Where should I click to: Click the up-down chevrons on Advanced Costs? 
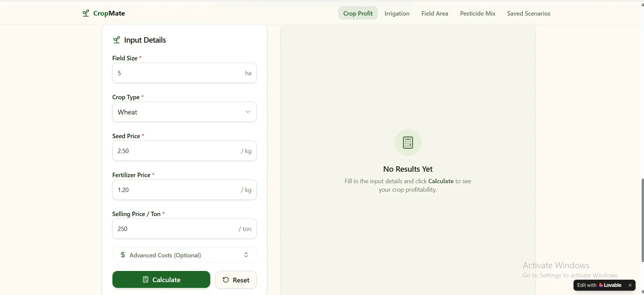click(246, 255)
